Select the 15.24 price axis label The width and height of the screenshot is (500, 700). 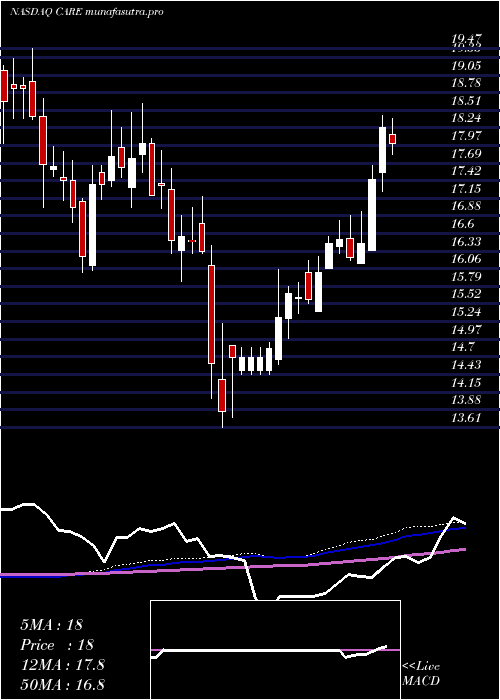466,312
